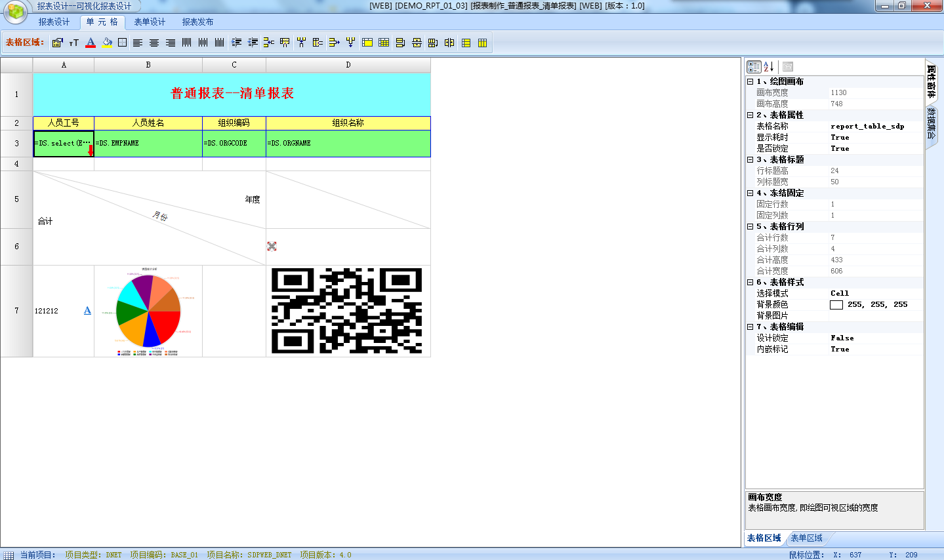Apply left text alignment from toolbar
The image size is (944, 560).
pyautogui.click(x=138, y=43)
